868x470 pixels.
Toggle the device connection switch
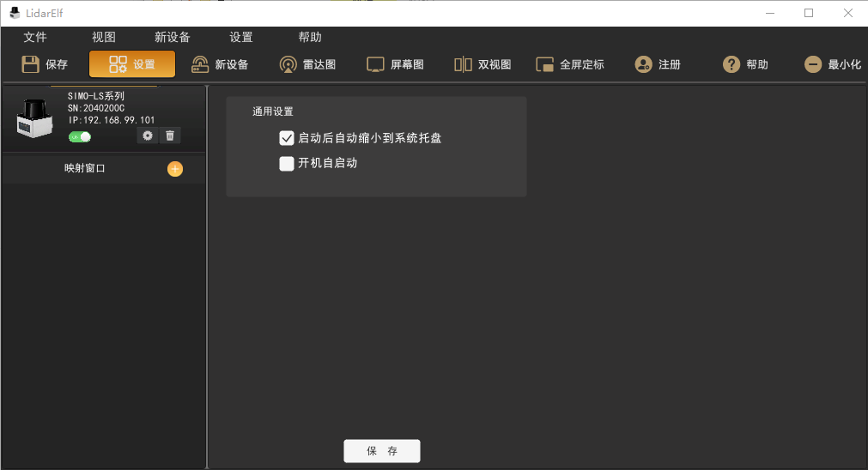[x=80, y=137]
